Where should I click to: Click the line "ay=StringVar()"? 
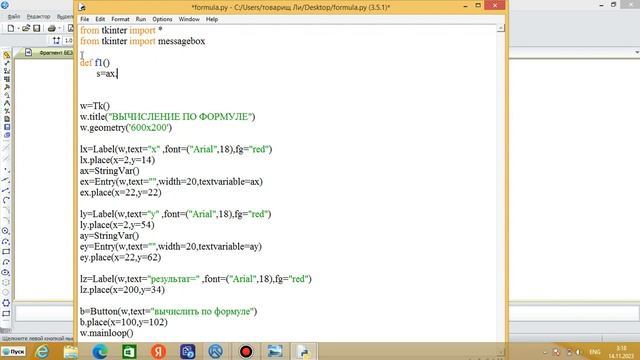click(x=109, y=236)
